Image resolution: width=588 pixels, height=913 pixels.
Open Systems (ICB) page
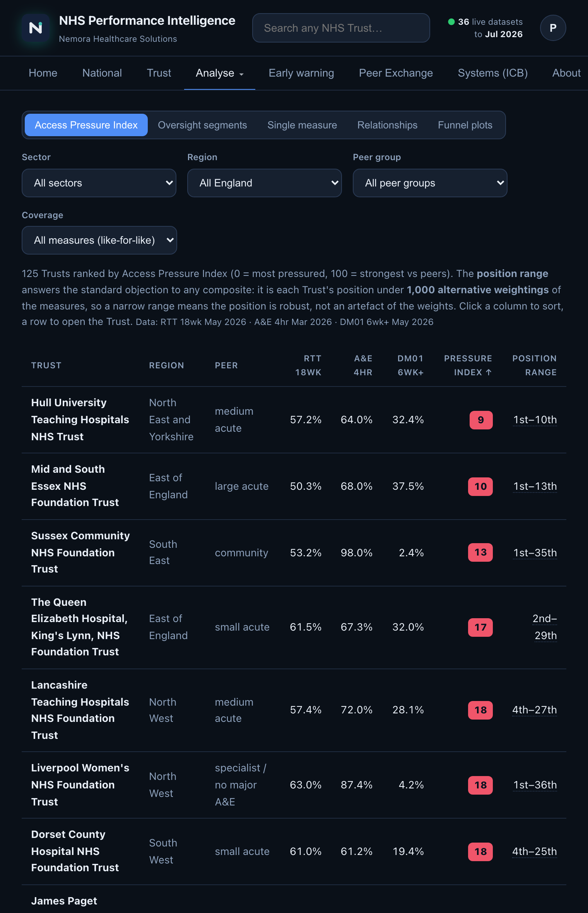(493, 73)
